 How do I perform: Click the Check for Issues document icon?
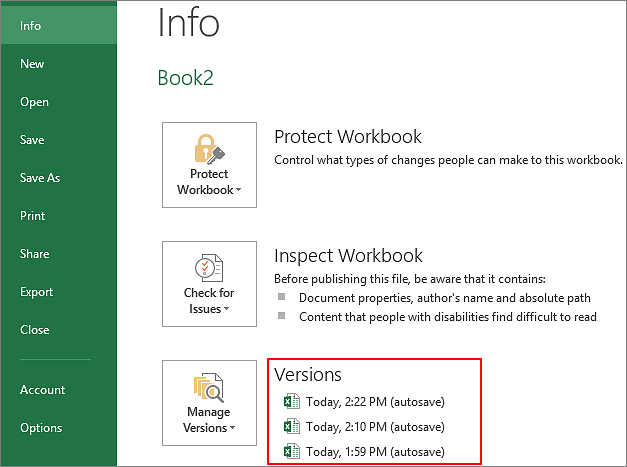209,269
